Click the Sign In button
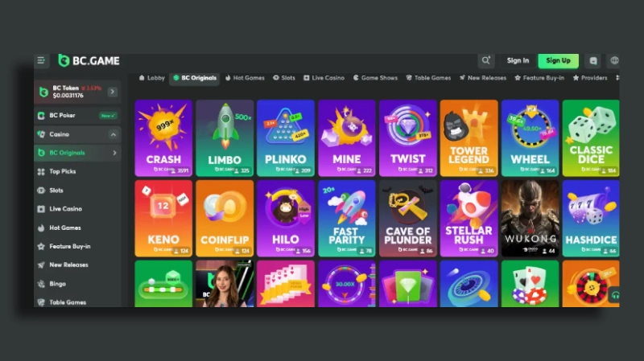 pos(518,60)
